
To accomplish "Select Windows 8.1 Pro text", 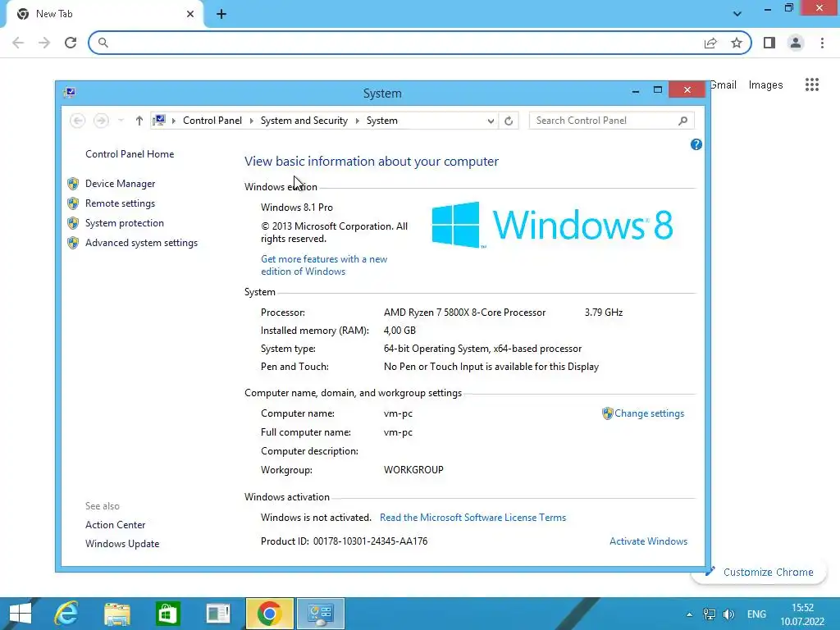I will tap(297, 208).
